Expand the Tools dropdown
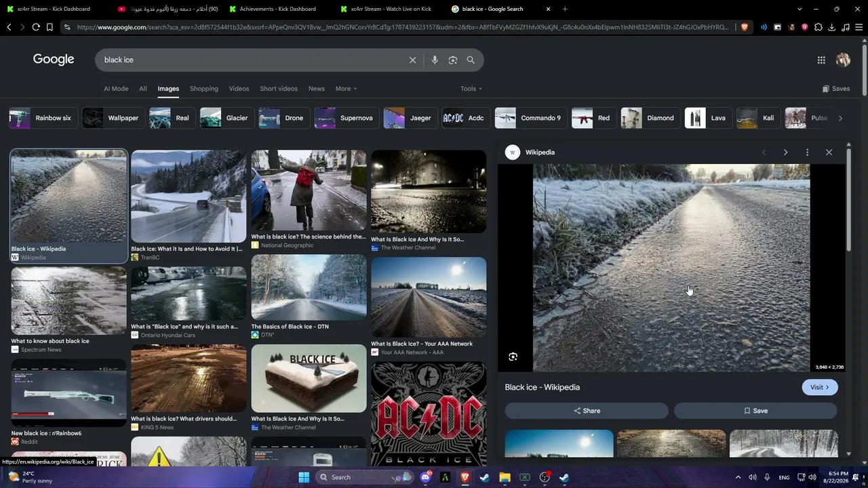The height and width of the screenshot is (488, 868). click(471, 89)
